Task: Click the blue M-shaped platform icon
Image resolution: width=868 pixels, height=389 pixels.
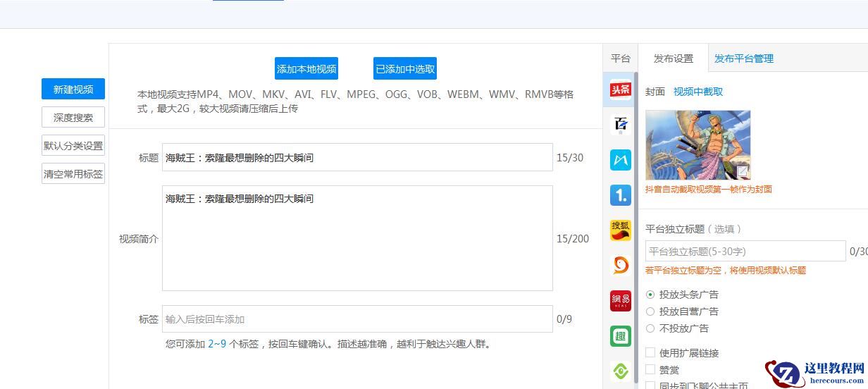Action: tap(621, 160)
